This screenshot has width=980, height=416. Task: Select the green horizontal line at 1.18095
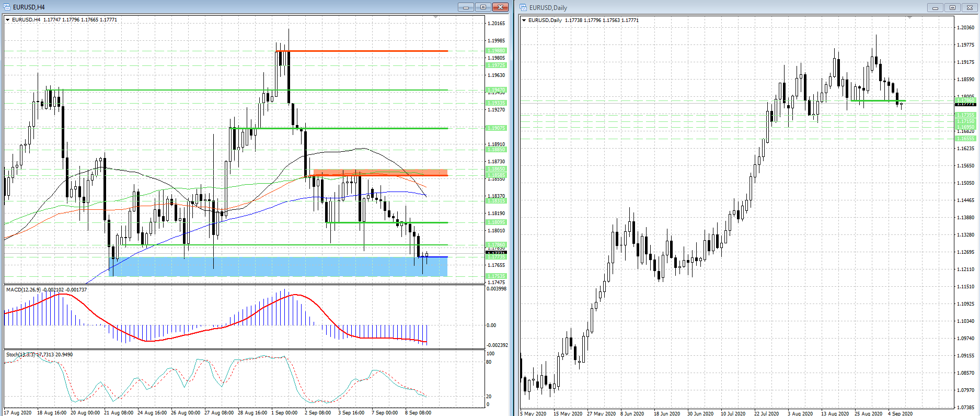(x=387, y=222)
